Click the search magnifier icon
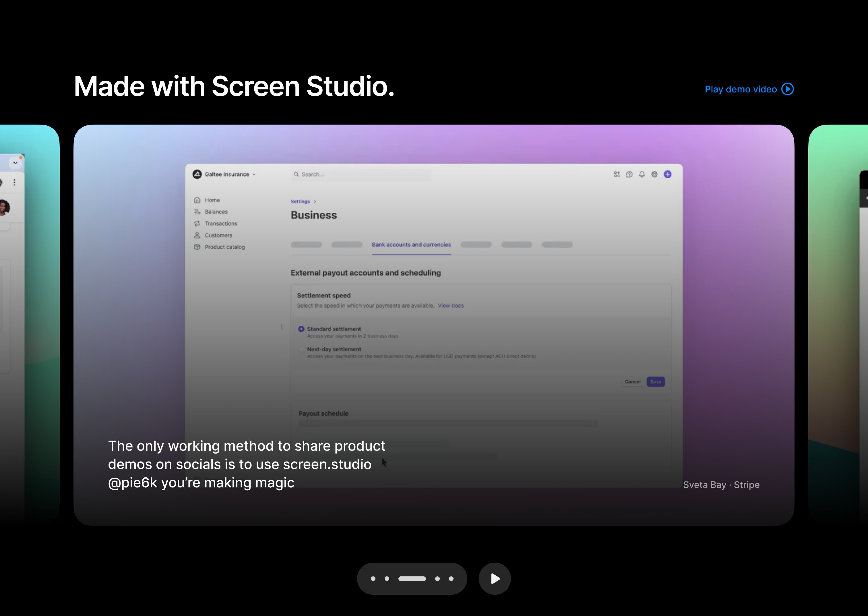The width and height of the screenshot is (868, 616). 296,175
